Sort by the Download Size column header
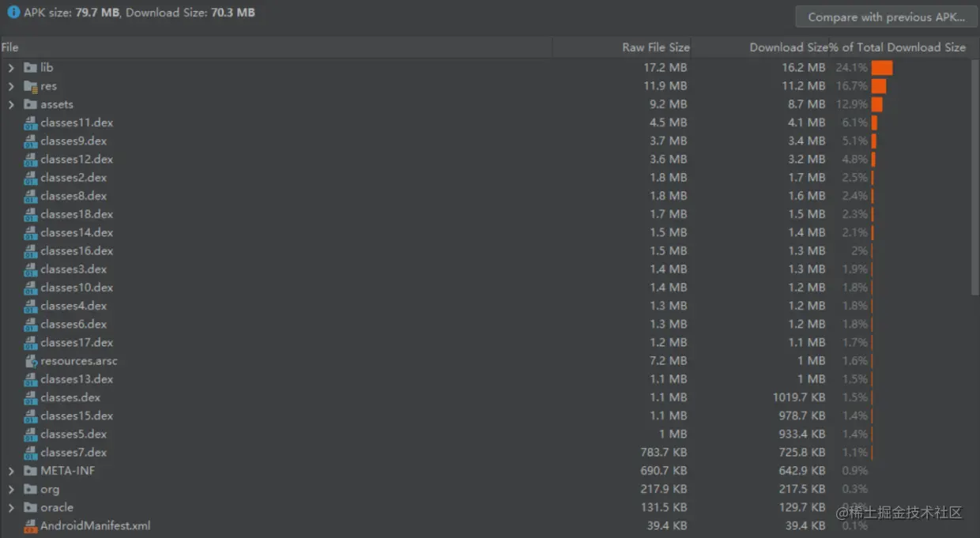 click(x=760, y=47)
